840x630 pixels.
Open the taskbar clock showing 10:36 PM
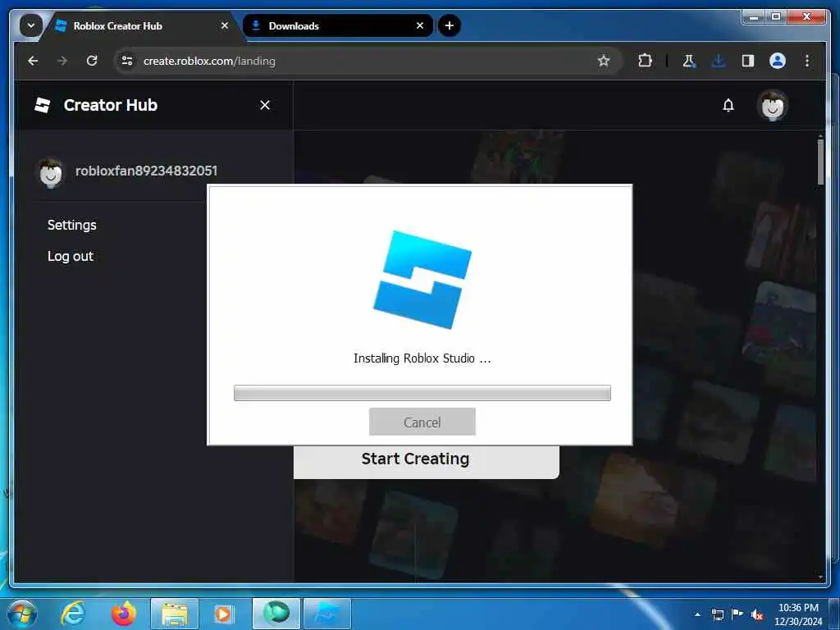click(798, 614)
